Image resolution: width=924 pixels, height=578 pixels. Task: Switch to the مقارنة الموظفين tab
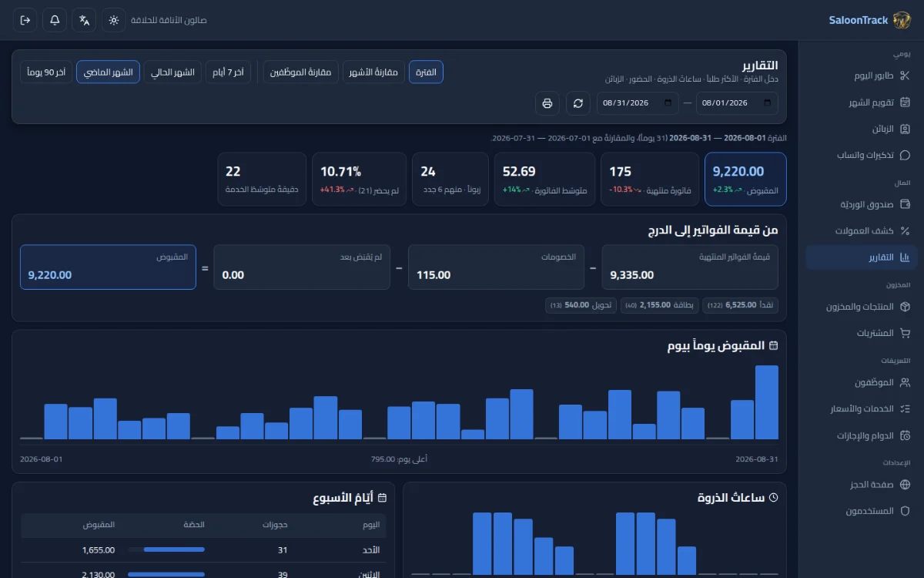[301, 72]
